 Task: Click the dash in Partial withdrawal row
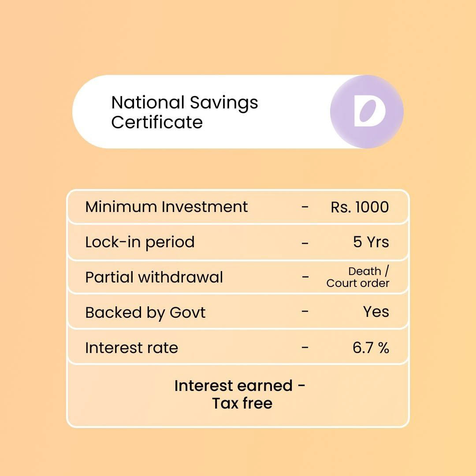[x=305, y=277]
